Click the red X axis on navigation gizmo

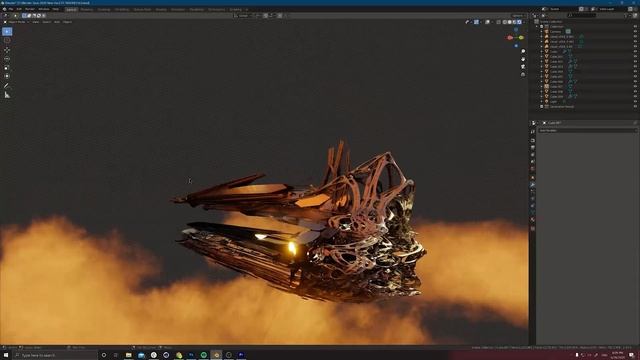pyautogui.click(x=510, y=38)
